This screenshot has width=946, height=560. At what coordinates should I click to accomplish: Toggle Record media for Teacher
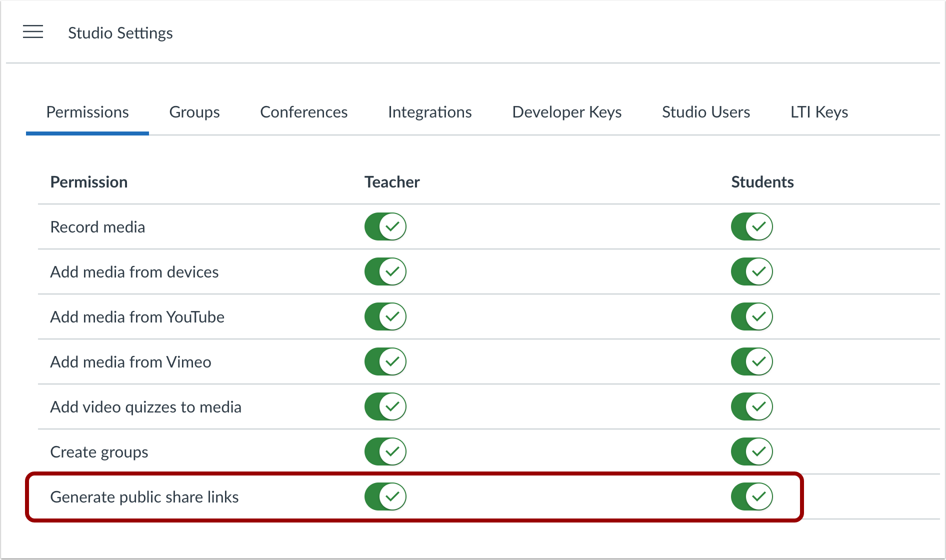(385, 226)
